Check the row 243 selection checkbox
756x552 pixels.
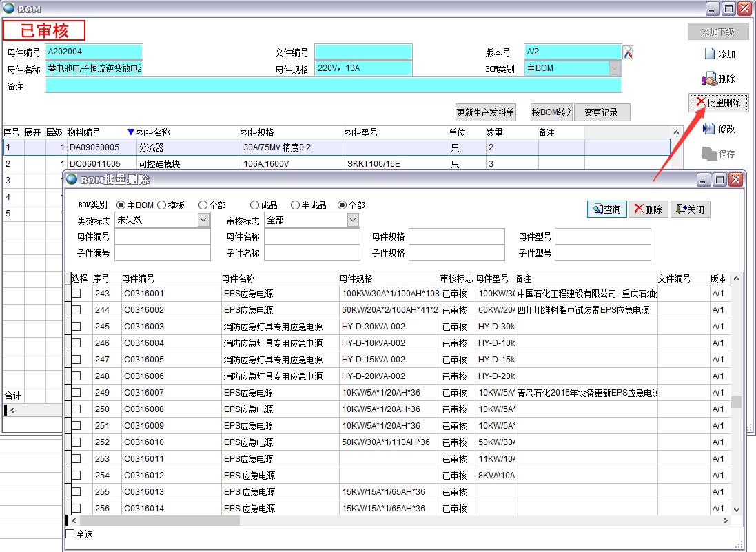click(76, 294)
